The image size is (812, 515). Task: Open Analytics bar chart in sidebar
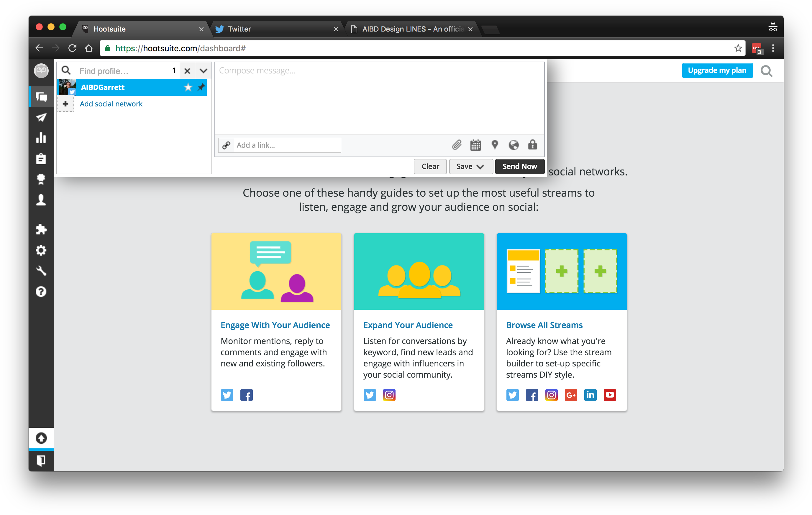coord(41,138)
